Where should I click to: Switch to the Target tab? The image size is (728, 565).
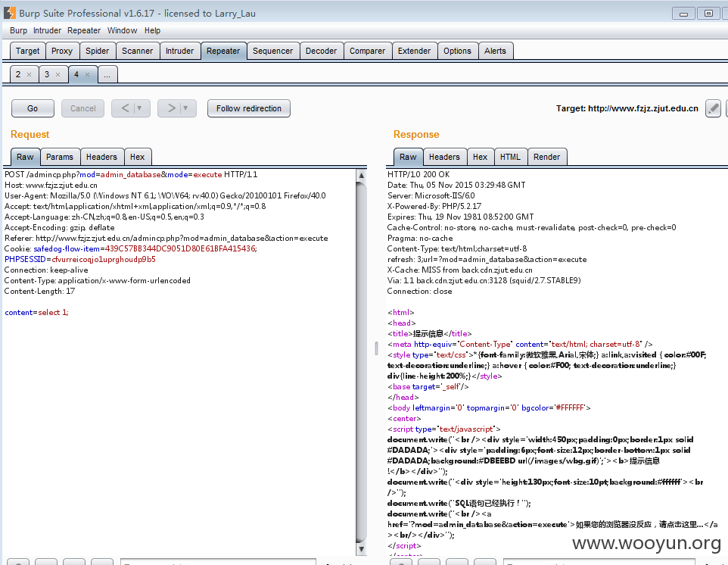click(27, 51)
